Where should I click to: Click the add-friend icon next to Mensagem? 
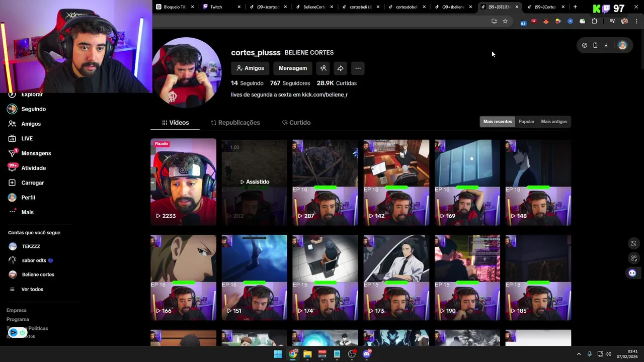[323, 68]
